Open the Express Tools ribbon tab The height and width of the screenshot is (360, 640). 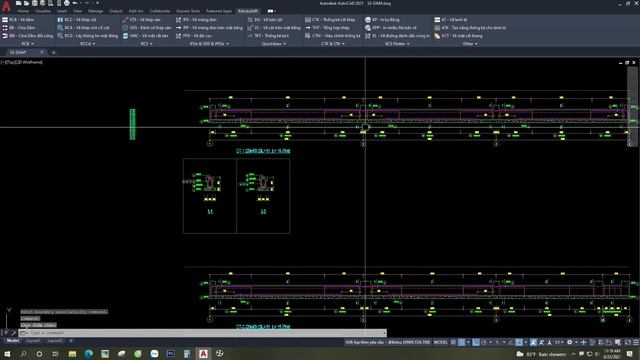[188, 11]
